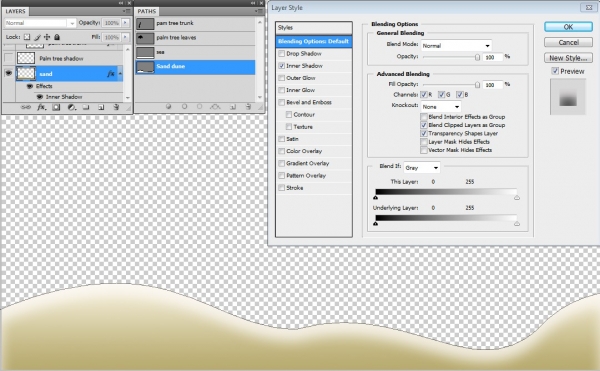Uncheck the Preview checkbox
This screenshot has width=600, height=371.
pyautogui.click(x=555, y=71)
